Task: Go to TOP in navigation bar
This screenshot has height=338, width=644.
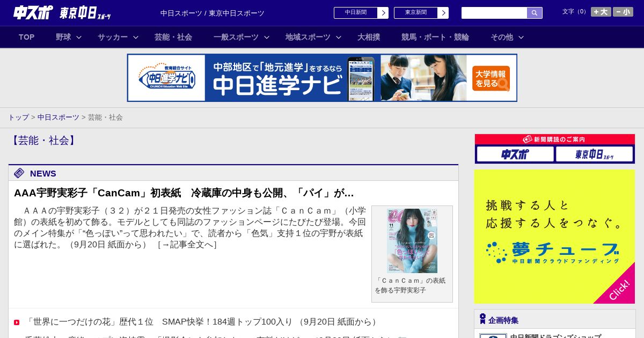Action: [x=27, y=37]
